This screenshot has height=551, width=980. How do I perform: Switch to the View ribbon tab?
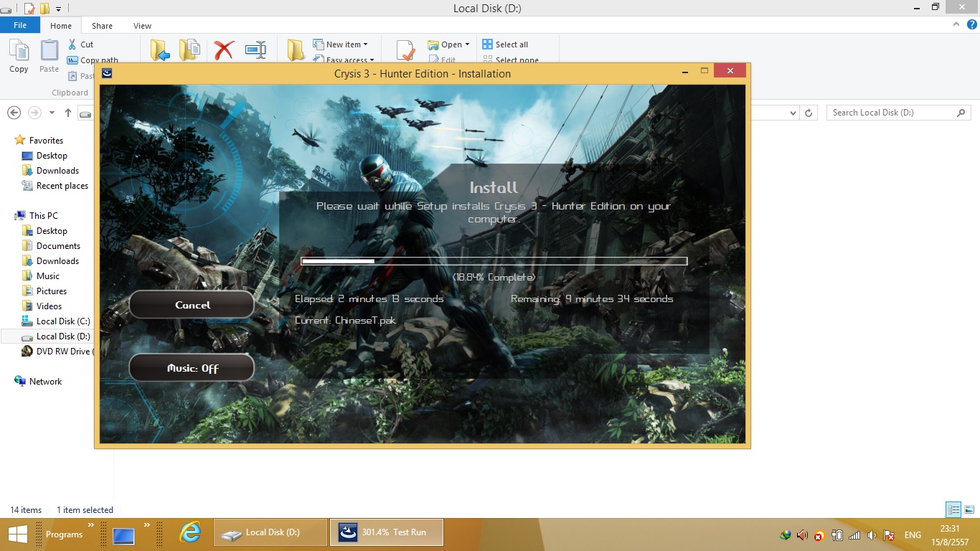tap(142, 26)
